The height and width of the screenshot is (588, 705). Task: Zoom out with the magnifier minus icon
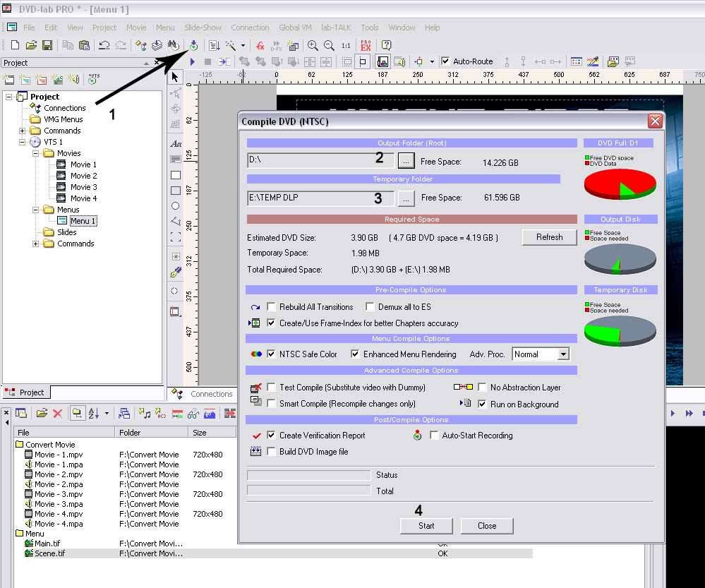[329, 45]
